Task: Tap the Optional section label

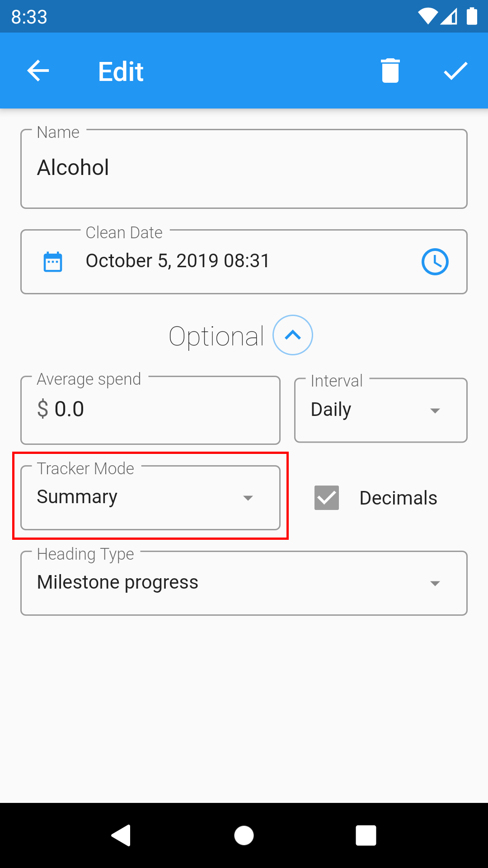Action: pos(216,336)
